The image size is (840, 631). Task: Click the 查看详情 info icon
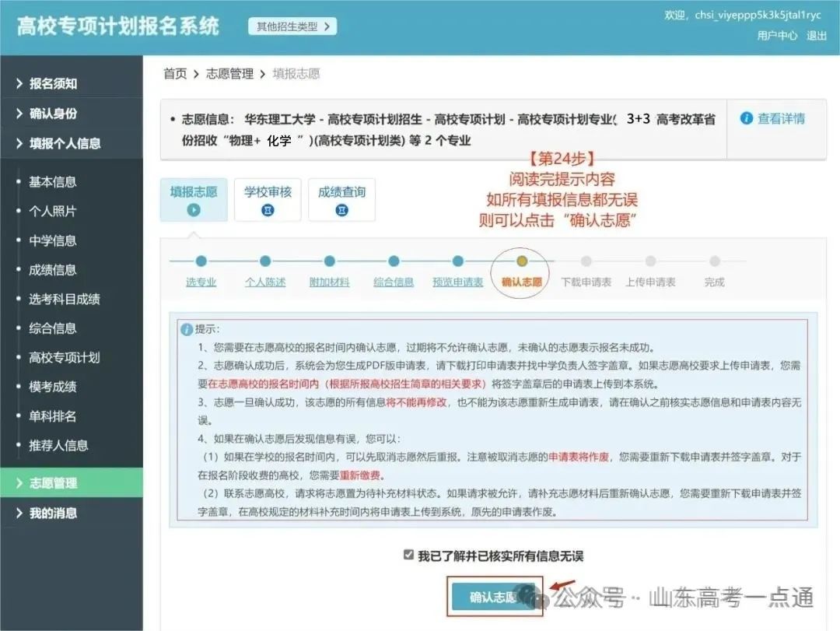coord(746,118)
